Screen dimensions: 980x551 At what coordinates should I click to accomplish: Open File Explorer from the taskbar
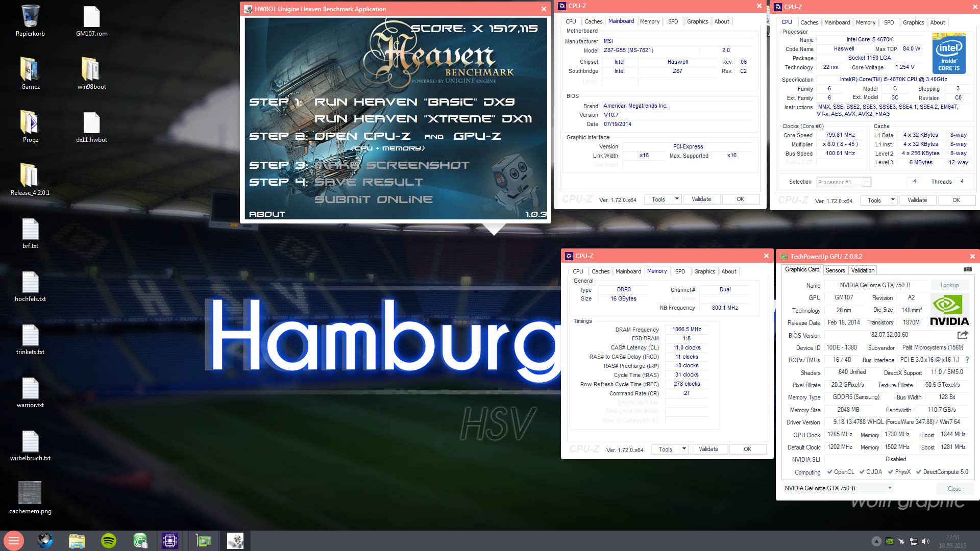77,541
